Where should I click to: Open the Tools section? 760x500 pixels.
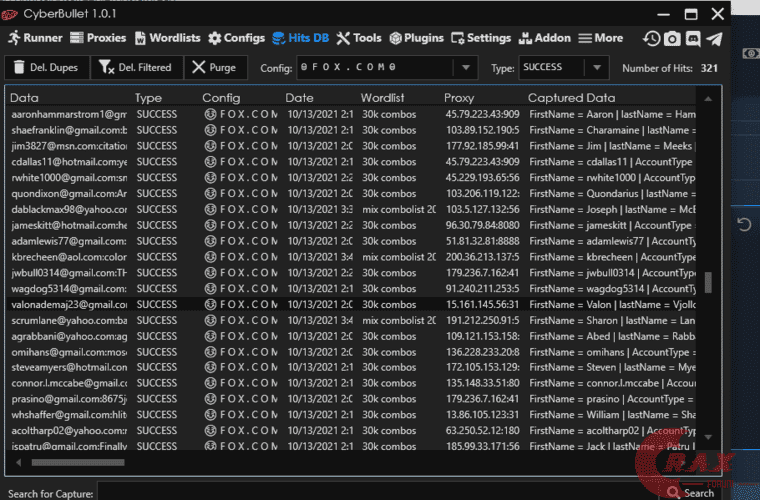(x=359, y=38)
